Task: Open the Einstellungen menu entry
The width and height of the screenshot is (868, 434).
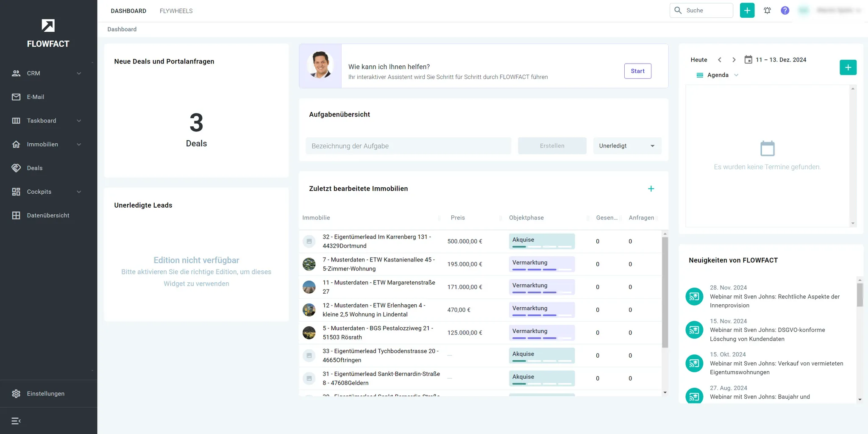Action: (48, 394)
